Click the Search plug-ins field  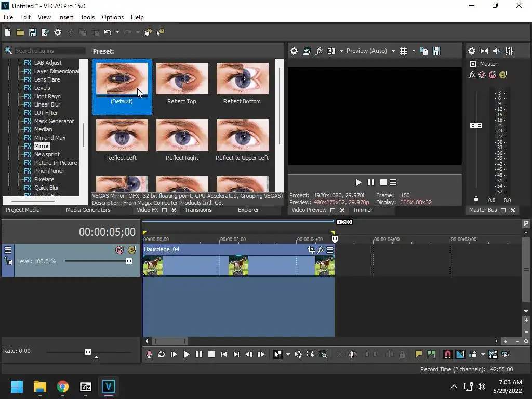pos(49,51)
